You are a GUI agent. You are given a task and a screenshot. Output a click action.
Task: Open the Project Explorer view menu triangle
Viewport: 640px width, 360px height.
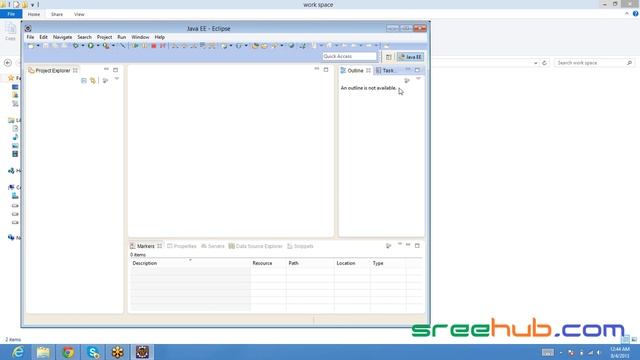(117, 79)
